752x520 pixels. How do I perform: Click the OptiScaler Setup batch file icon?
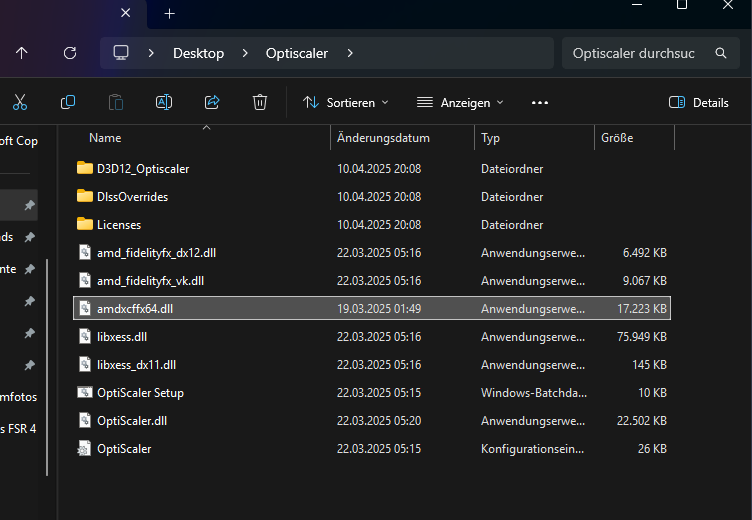85,392
